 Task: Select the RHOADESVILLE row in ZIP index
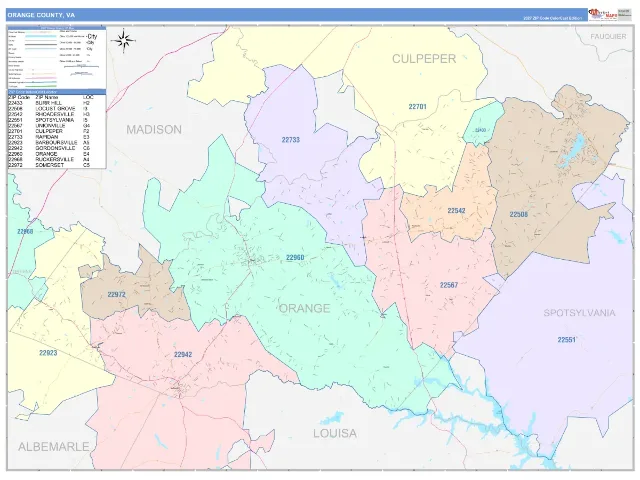pyautogui.click(x=51, y=115)
